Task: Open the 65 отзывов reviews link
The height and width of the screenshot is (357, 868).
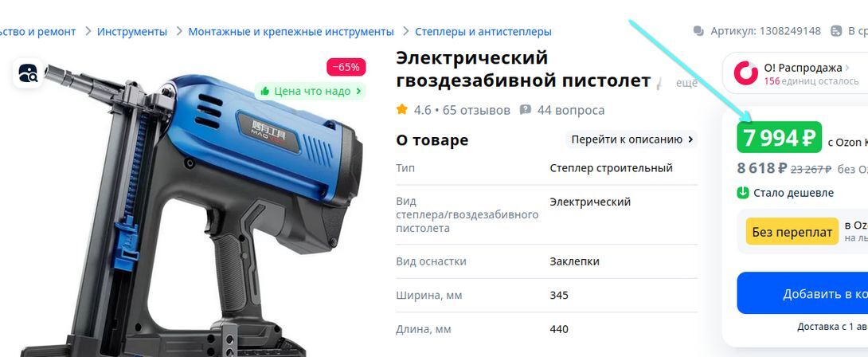Action: [476, 110]
